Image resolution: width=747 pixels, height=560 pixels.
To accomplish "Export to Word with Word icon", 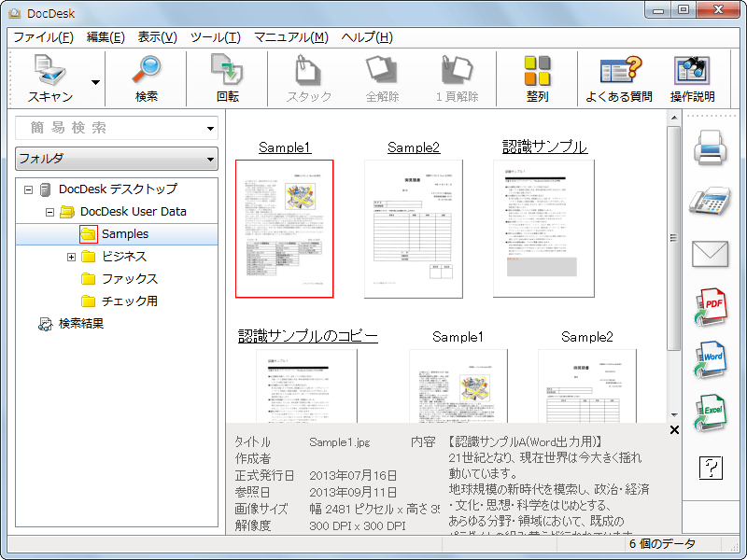I will 711,359.
